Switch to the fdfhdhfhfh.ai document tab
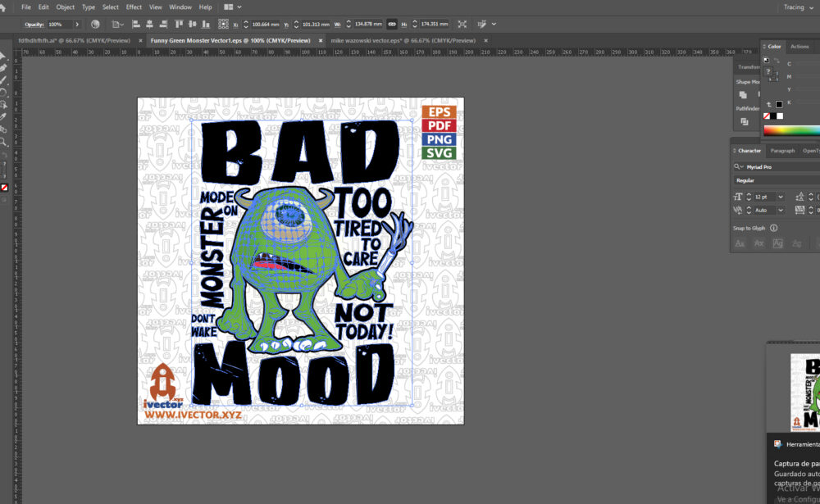 [x=75, y=41]
